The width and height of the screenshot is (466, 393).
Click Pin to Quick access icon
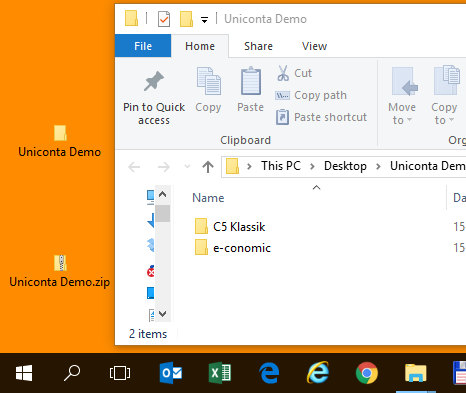154,81
